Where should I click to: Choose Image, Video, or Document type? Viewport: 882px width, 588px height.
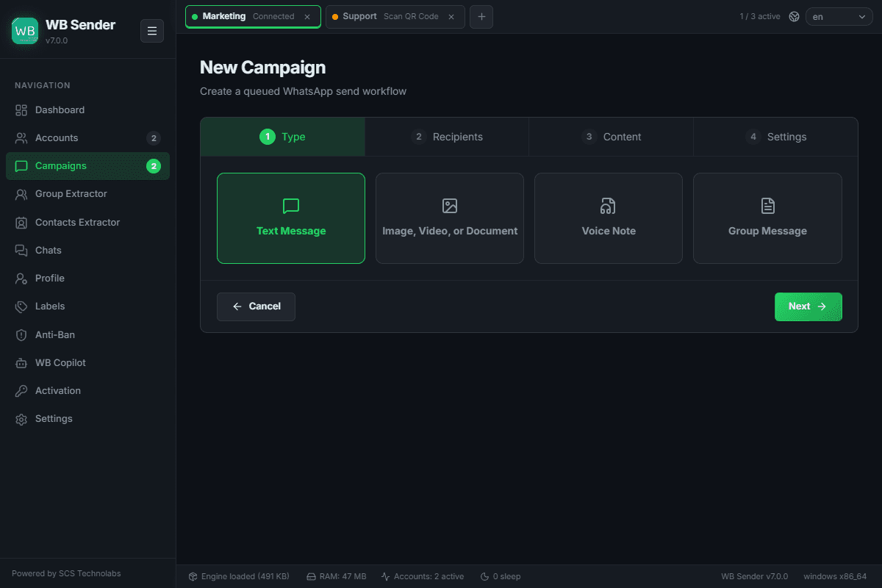450,218
